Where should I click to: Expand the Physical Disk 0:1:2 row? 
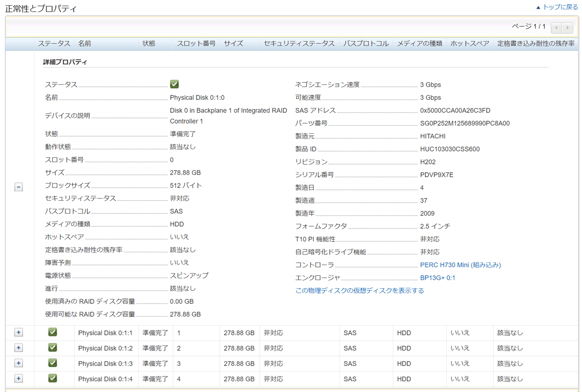(18, 348)
